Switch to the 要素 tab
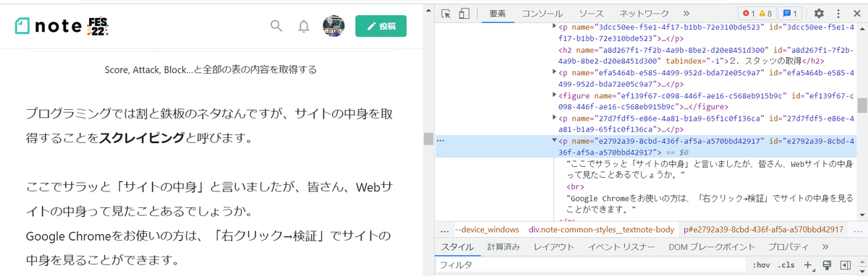Screen dimensions: 868x276 (498, 13)
